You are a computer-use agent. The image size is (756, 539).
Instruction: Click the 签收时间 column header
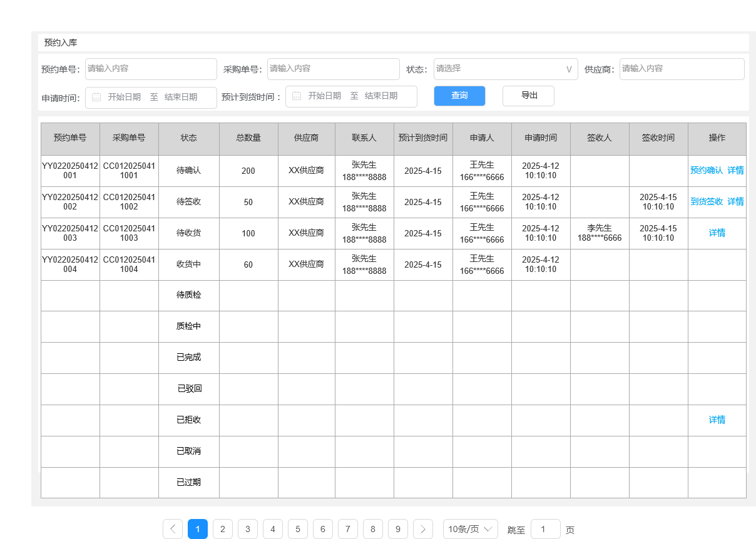click(x=658, y=138)
